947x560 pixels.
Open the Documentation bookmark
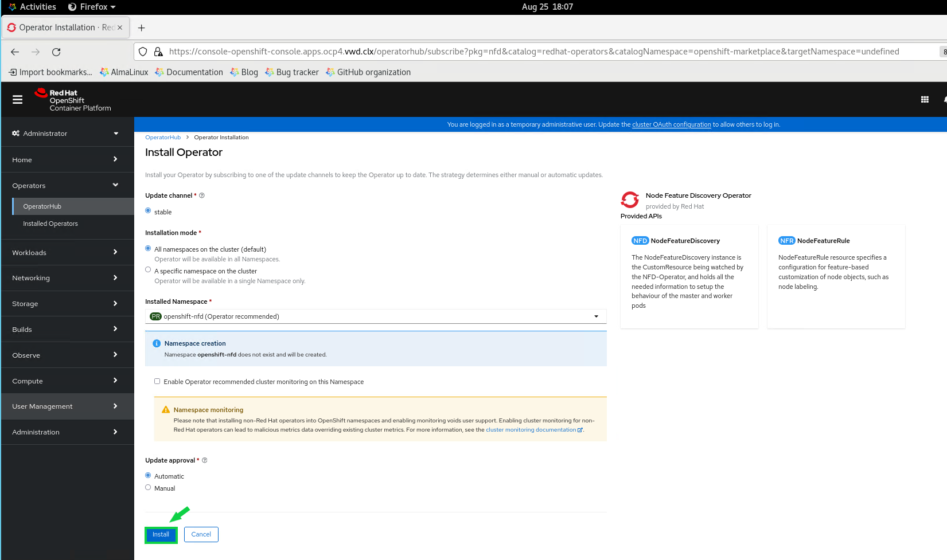click(x=189, y=72)
